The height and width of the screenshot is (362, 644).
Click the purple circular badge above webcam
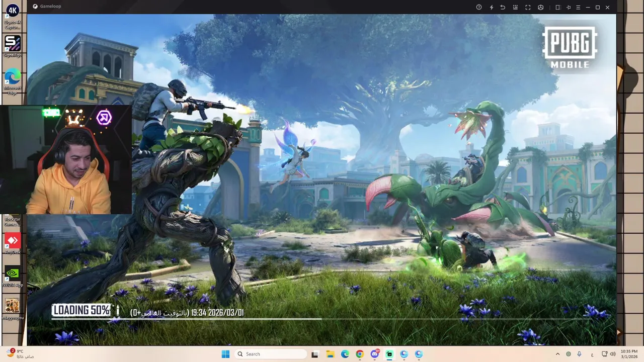104,118
